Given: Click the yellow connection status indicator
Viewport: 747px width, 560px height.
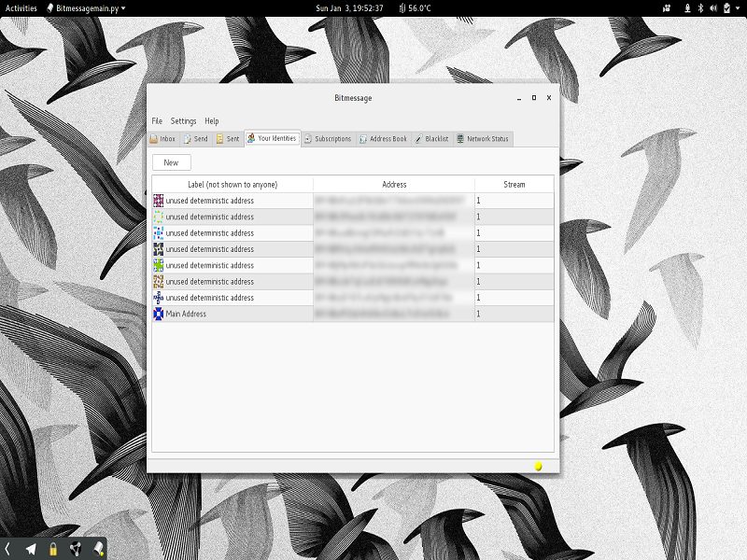Looking at the screenshot, I should (x=538, y=466).
